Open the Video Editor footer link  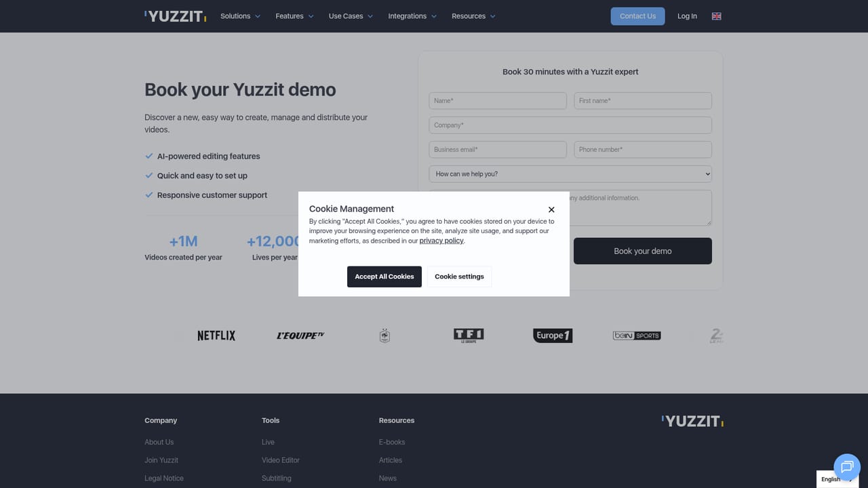[x=281, y=460]
